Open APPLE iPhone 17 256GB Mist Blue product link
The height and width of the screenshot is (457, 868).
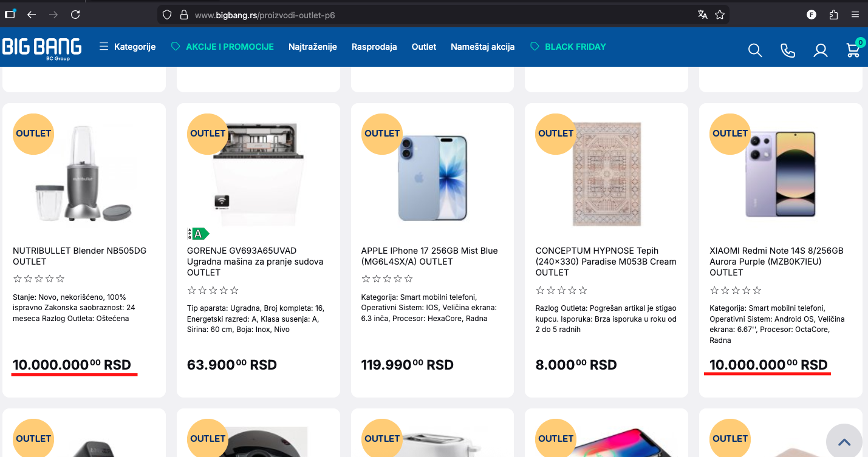click(429, 256)
